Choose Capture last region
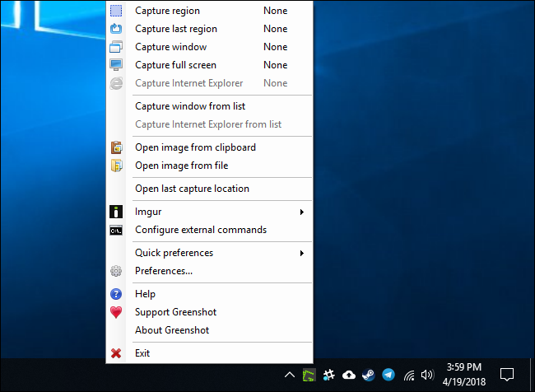 tap(175, 29)
